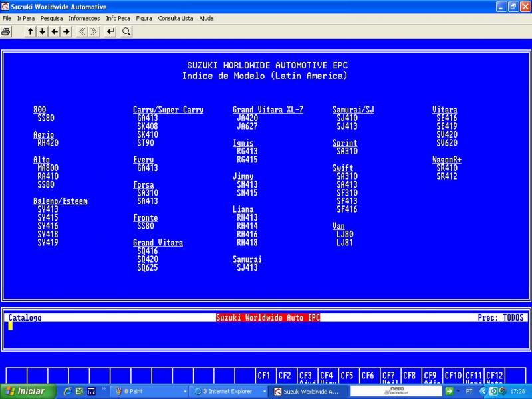Select model SY413 under Baleno/Esteem
Viewport: 532px width, 399px height.
click(48, 209)
